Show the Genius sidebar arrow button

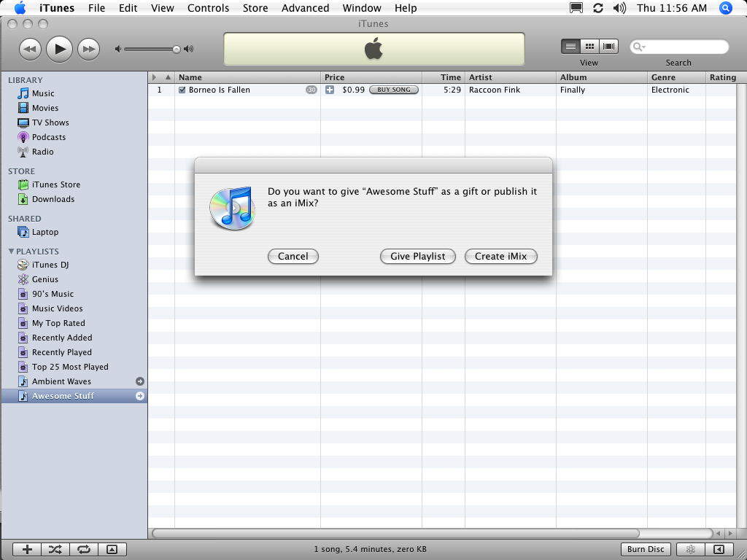coord(719,549)
